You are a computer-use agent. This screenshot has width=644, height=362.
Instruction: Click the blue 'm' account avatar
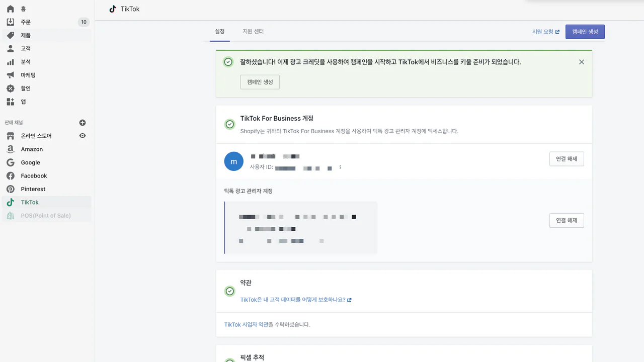point(233,161)
